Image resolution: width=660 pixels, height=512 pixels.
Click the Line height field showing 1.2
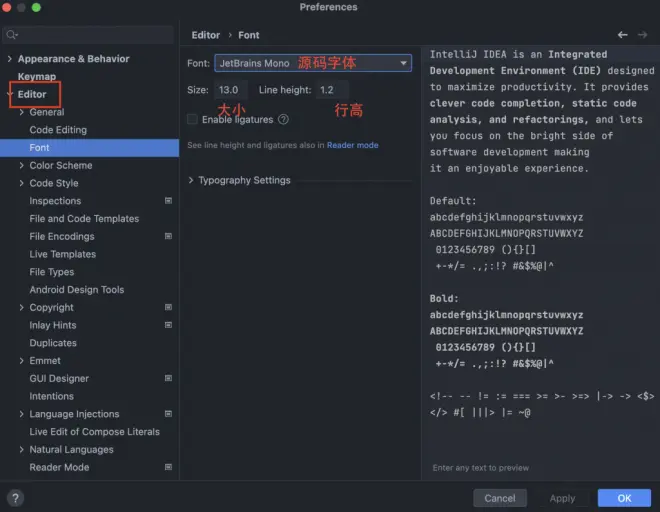click(332, 90)
